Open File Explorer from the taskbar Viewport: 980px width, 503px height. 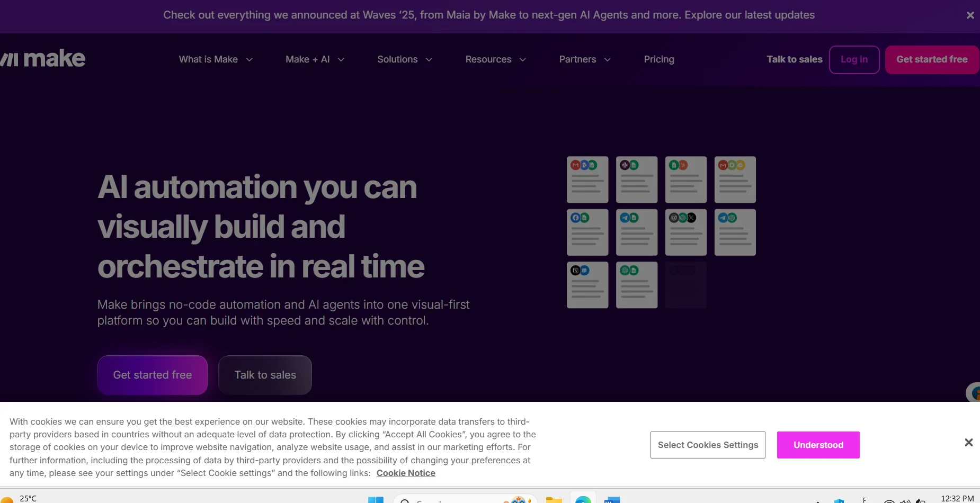554,499
